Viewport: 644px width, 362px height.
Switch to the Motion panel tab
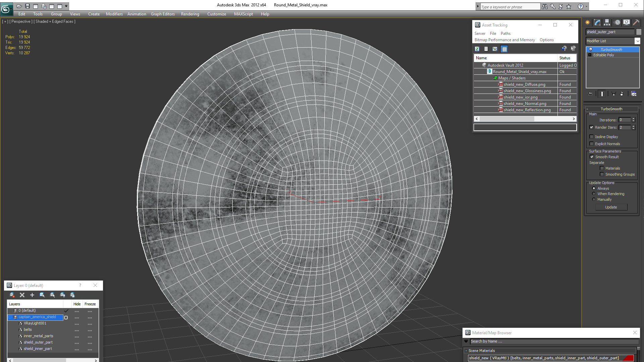point(617,22)
